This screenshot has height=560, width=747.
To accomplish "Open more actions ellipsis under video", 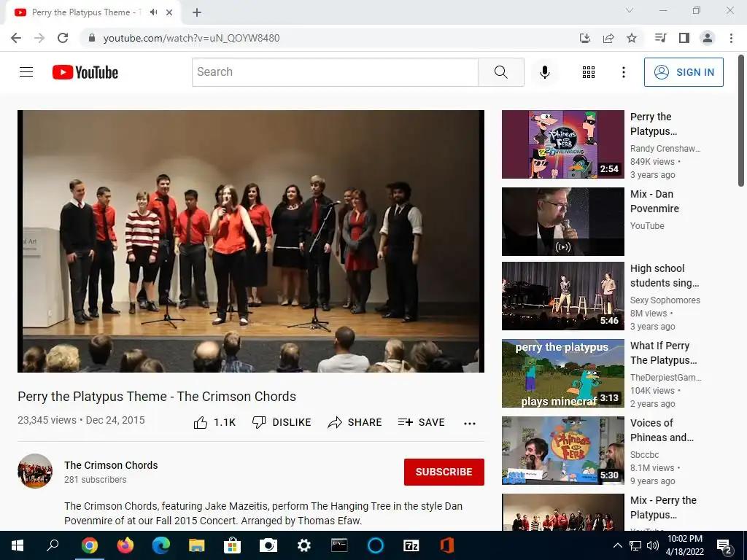I will [x=470, y=424].
